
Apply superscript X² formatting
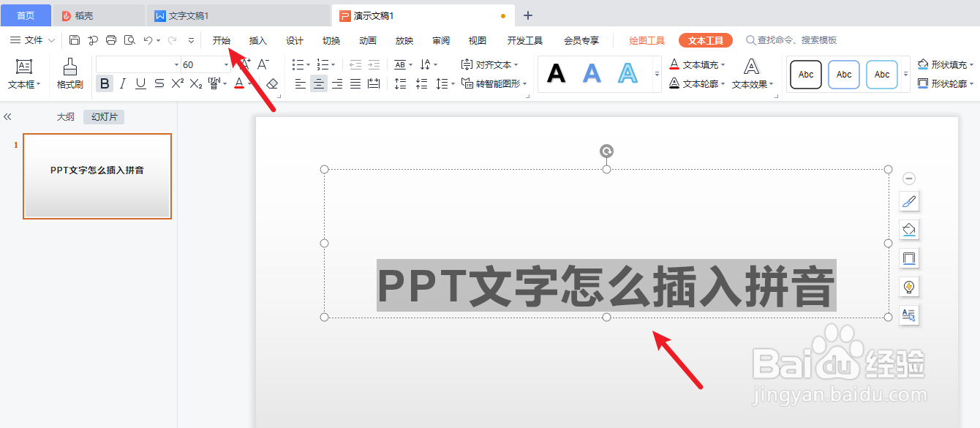pyautogui.click(x=177, y=84)
